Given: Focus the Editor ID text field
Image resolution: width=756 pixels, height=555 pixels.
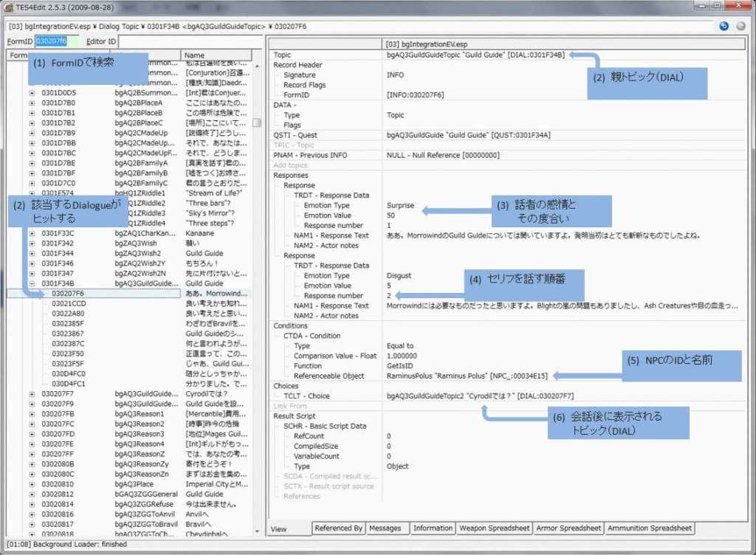Looking at the screenshot, I should tap(185, 41).
